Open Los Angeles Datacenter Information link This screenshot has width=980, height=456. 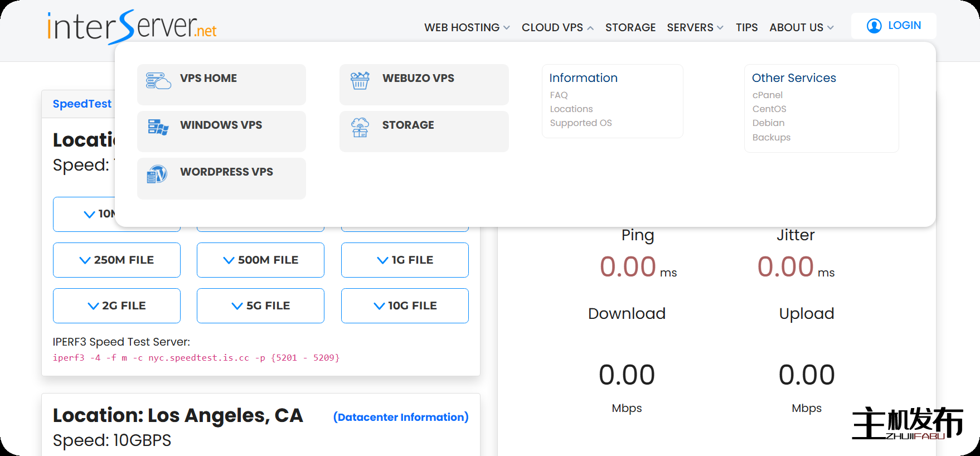click(400, 417)
